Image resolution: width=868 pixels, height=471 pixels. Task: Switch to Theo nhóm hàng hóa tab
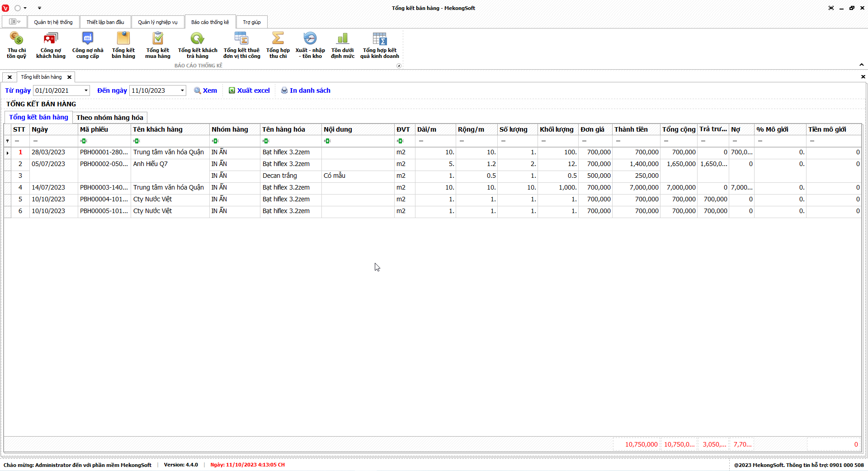pyautogui.click(x=110, y=118)
